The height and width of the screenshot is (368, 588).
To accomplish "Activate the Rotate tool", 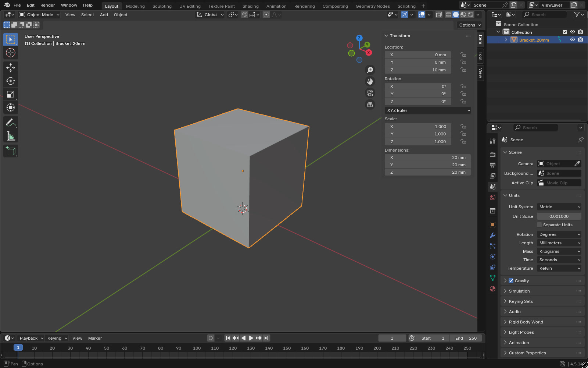I will tap(11, 81).
